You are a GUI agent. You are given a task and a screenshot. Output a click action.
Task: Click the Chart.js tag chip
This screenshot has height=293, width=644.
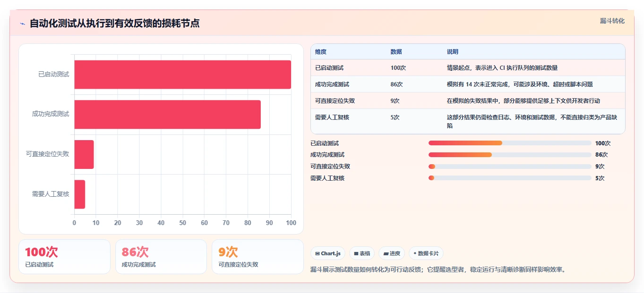pos(328,253)
